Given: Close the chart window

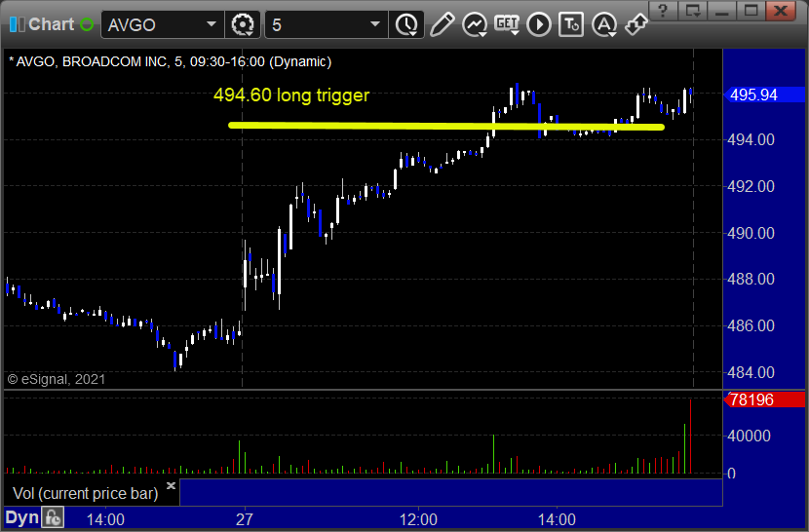Looking at the screenshot, I should [781, 11].
